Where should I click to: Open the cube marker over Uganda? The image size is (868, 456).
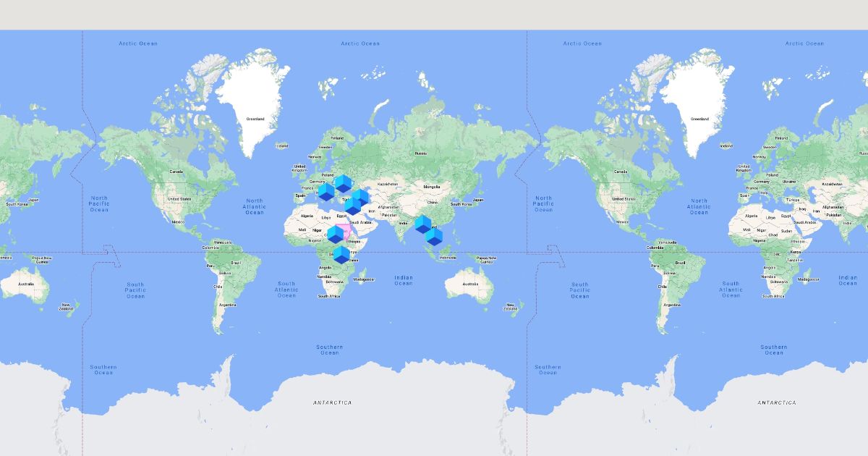pyautogui.click(x=341, y=255)
